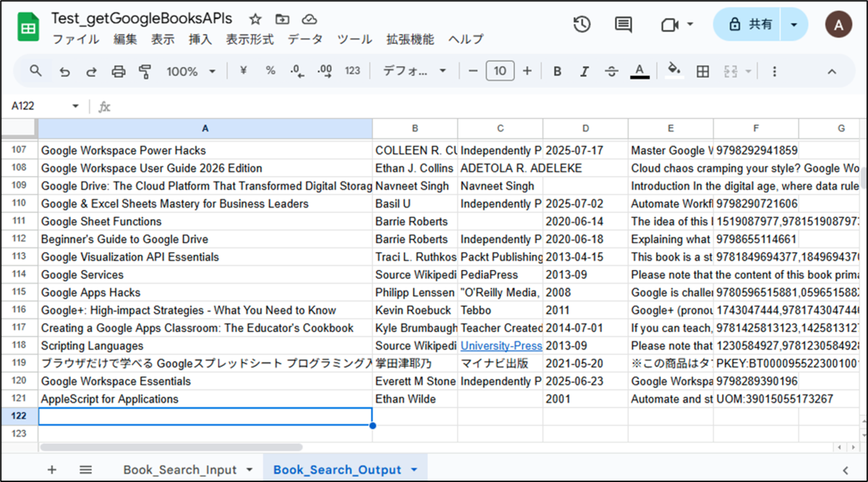
Task: Open the ツール menu
Action: [x=354, y=40]
